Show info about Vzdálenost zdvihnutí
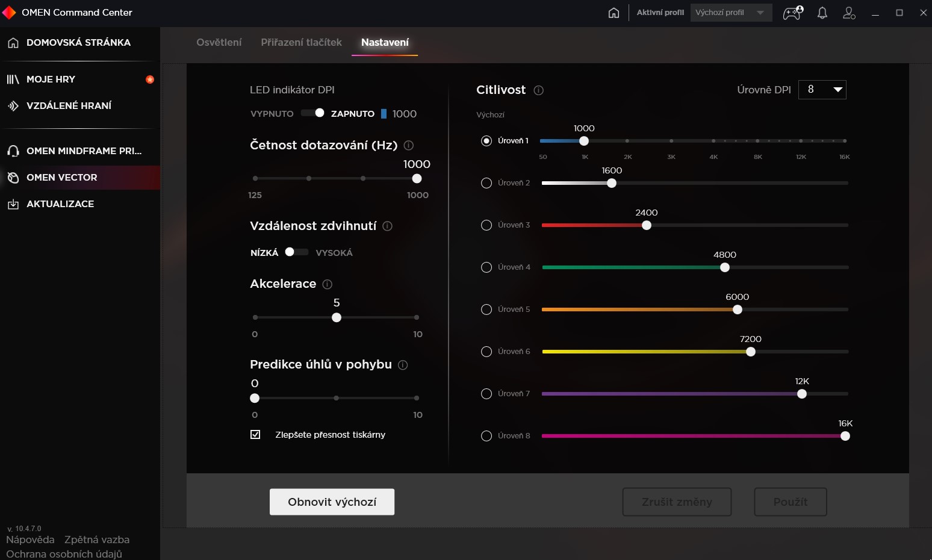Viewport: 932px width, 560px height. point(388,226)
